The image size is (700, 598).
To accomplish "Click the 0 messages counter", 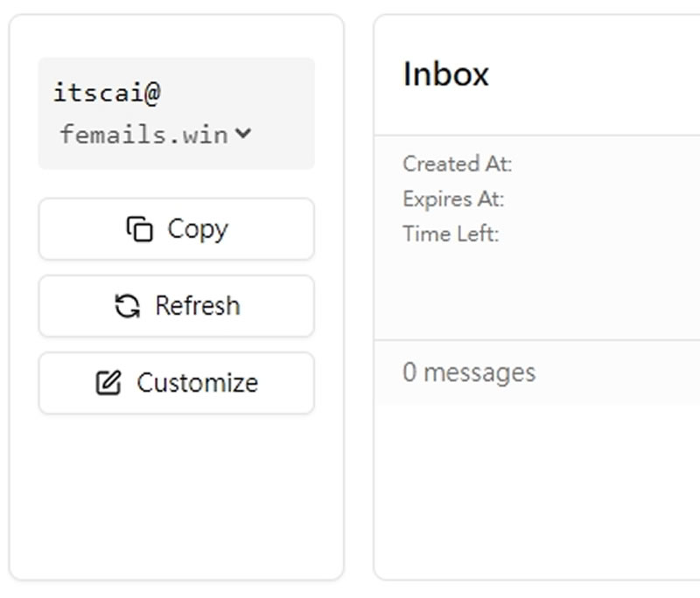I will 469,372.
